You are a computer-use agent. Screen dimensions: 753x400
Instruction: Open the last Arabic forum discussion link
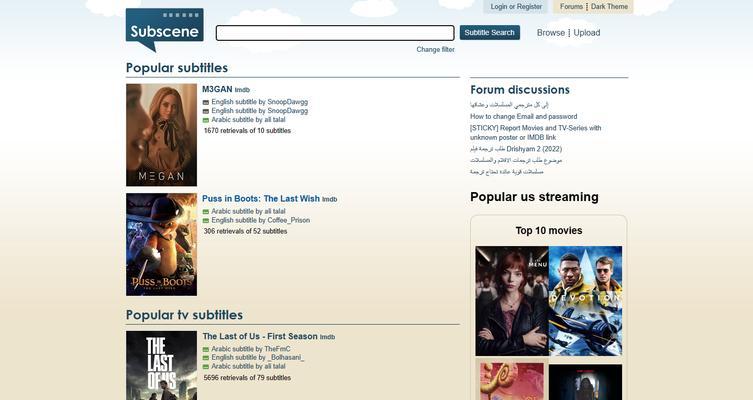click(507, 172)
